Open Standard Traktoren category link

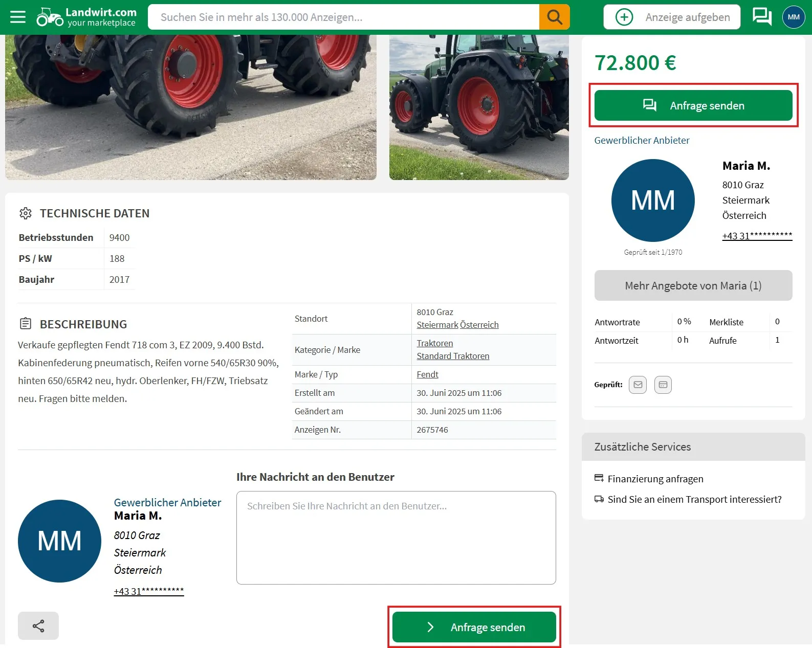(x=453, y=356)
